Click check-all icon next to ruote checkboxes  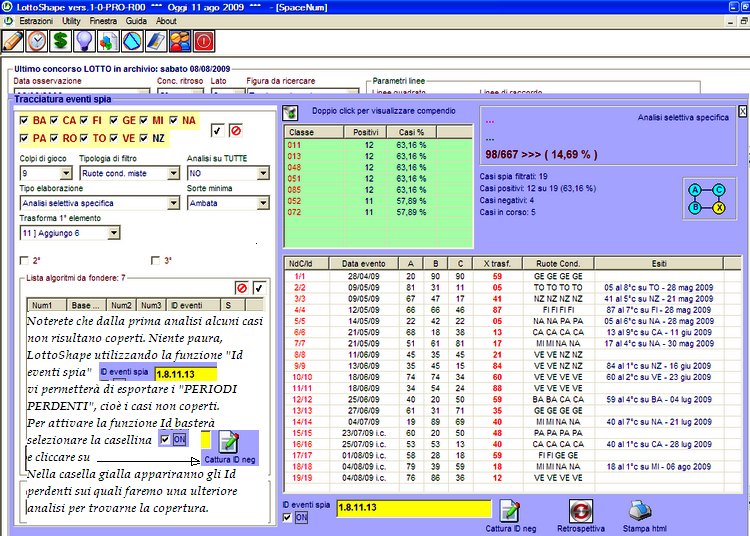[x=218, y=131]
